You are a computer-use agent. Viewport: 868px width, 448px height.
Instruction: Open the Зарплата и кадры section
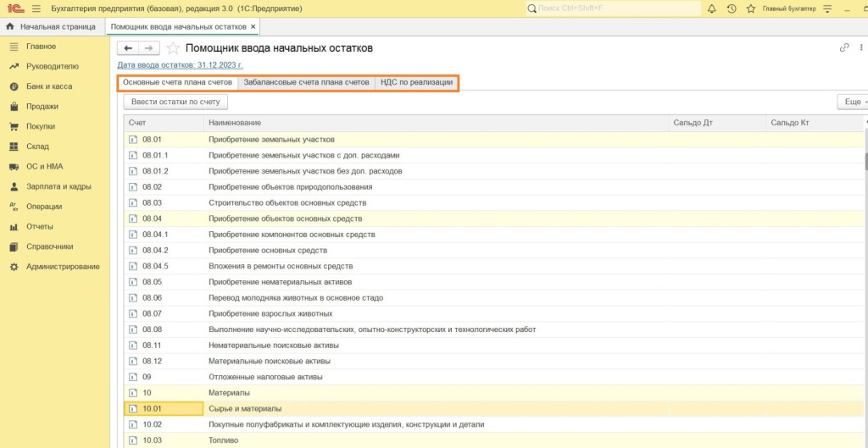[58, 186]
